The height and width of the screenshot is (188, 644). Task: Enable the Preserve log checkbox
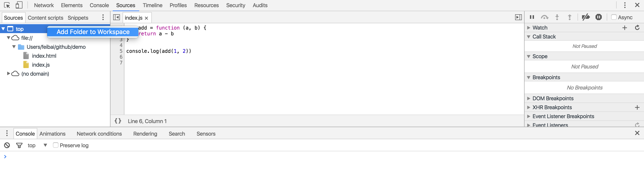click(x=55, y=145)
